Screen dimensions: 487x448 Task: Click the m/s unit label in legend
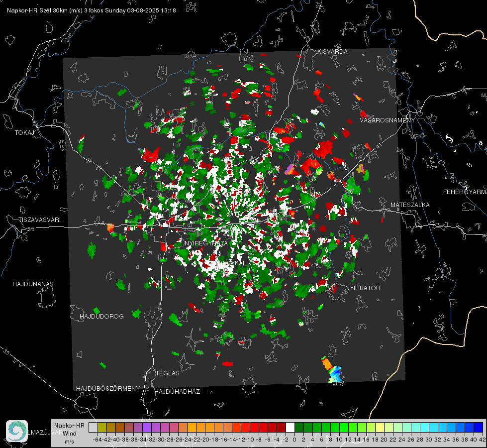69,442
